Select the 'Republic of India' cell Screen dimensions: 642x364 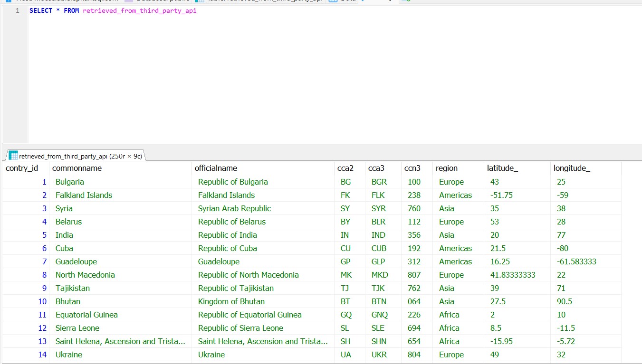(x=263, y=235)
